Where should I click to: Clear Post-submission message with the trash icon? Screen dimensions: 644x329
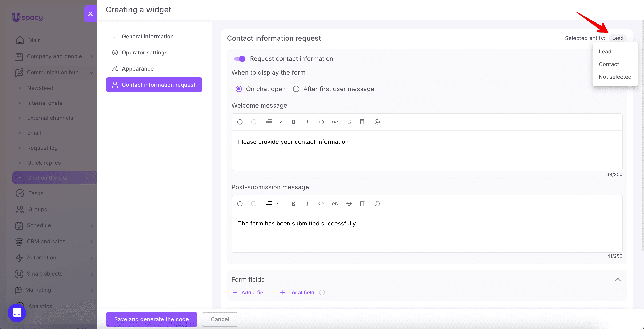tap(362, 203)
